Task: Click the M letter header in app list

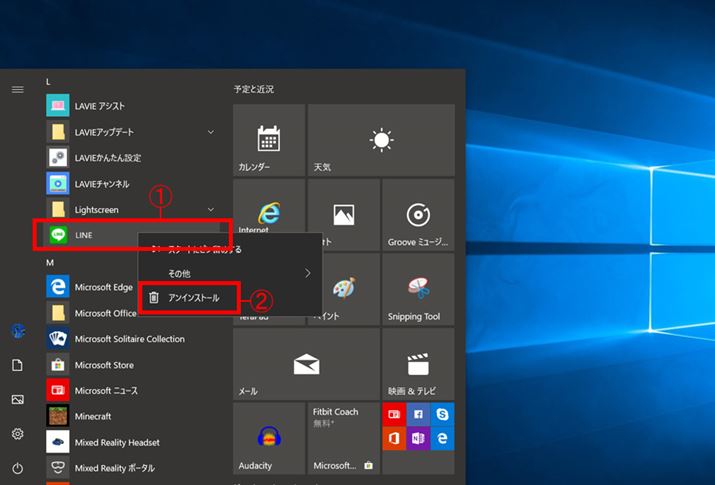Action: click(50, 262)
